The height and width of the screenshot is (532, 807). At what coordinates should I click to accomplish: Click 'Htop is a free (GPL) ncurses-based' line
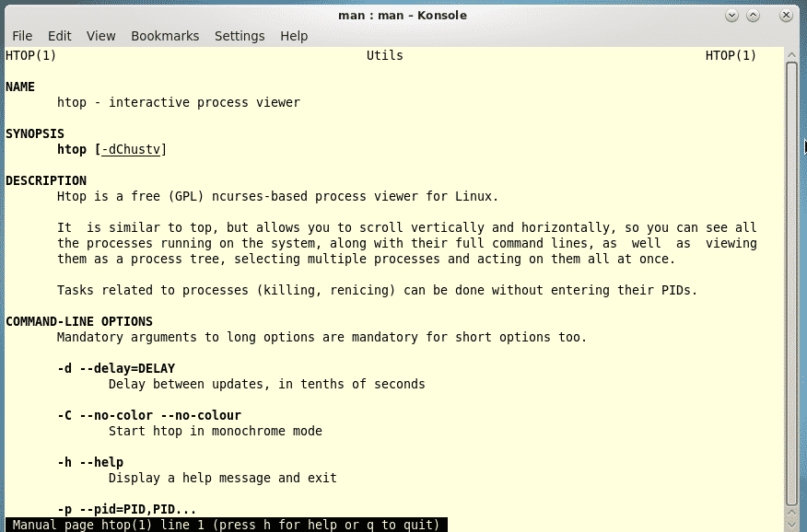[x=278, y=196]
